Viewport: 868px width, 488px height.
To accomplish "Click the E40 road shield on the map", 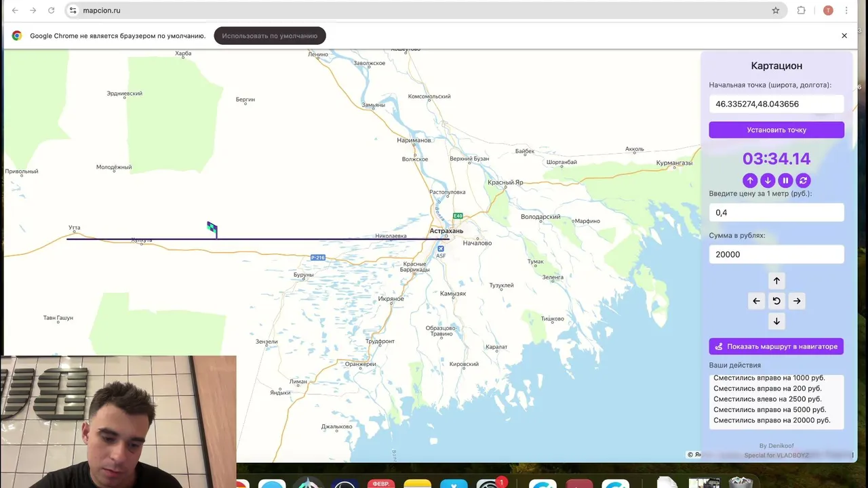I will pos(458,216).
